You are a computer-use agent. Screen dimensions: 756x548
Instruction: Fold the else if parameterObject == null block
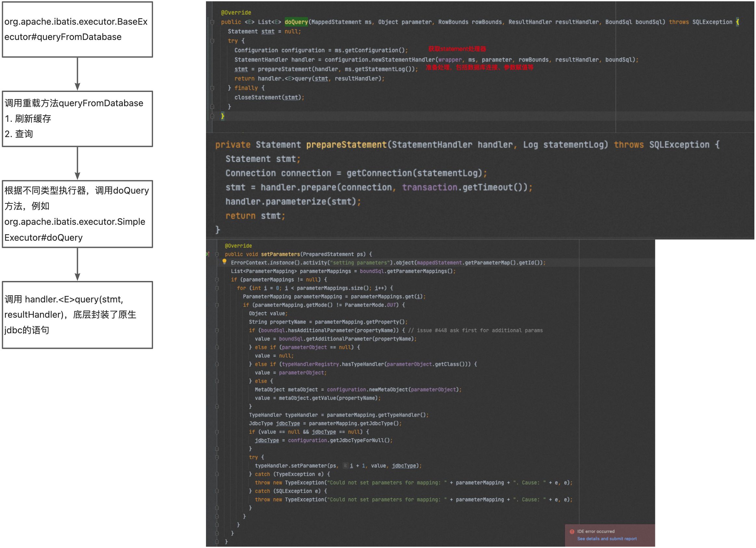point(217,347)
